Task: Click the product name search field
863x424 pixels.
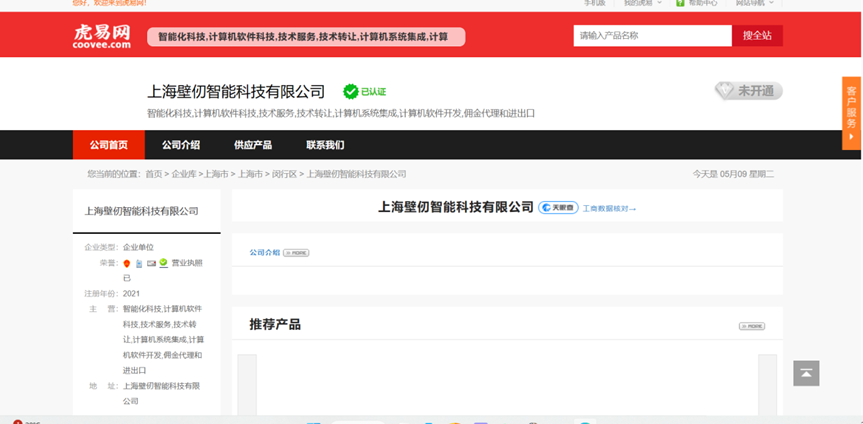Action: pos(652,36)
